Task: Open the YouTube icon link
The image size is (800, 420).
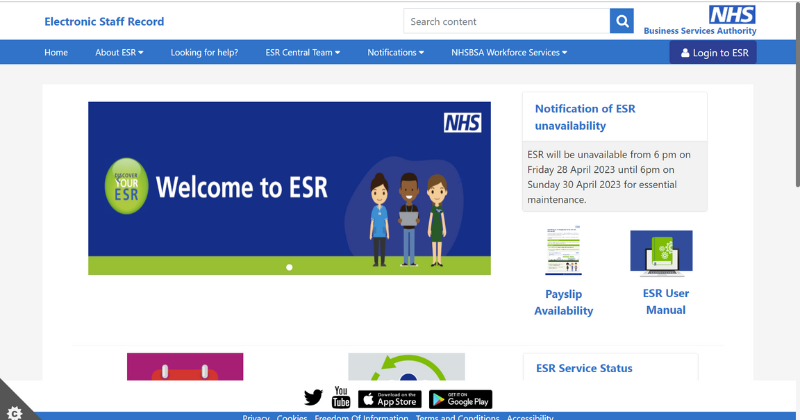Action: tap(341, 397)
